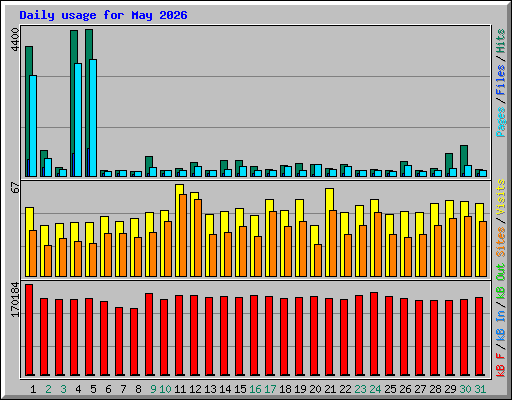Click day 6 on the x-axis
Viewport: 512px width, 400px height.
tap(108, 389)
